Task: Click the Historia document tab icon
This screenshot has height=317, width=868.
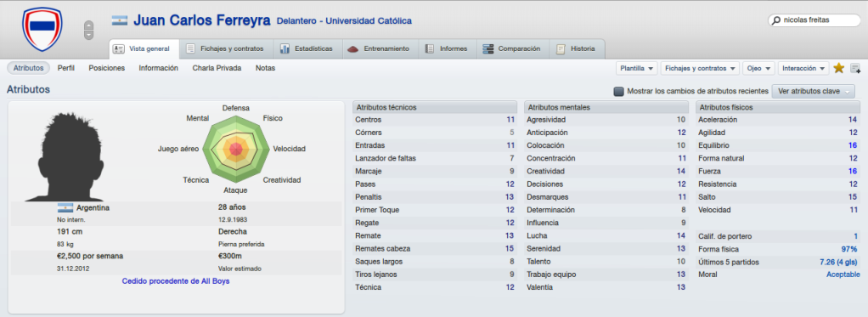Action: (561, 48)
